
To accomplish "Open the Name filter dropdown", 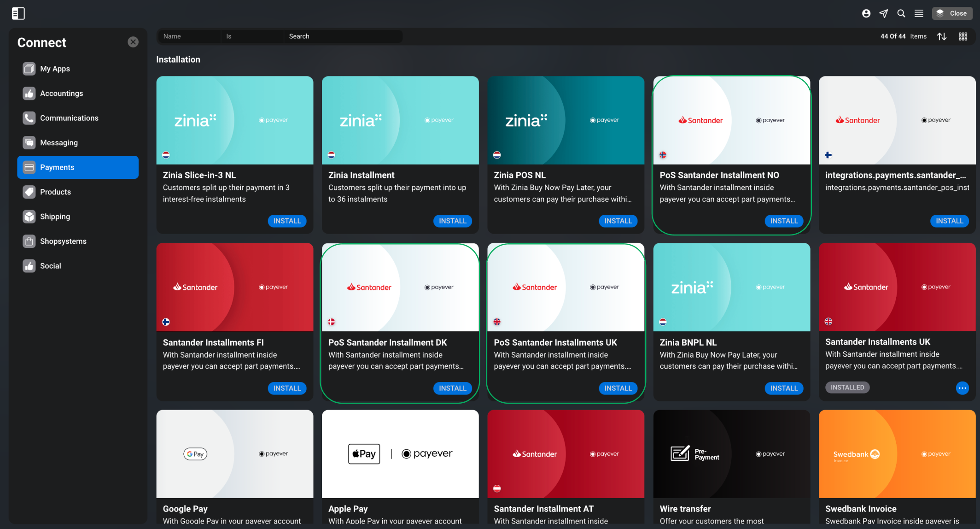I will coord(189,36).
